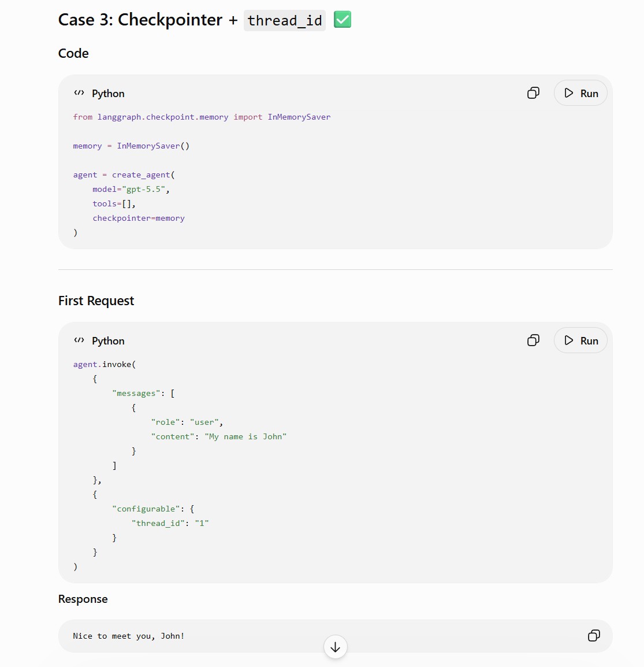Select the thread_id inline code in the heading
The height and width of the screenshot is (667, 644).
tap(284, 20)
